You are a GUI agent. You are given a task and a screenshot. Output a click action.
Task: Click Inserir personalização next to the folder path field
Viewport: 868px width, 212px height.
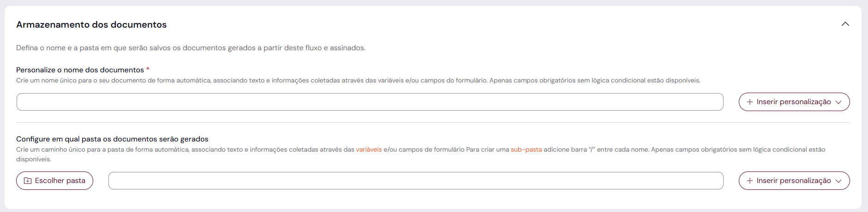[x=793, y=181]
